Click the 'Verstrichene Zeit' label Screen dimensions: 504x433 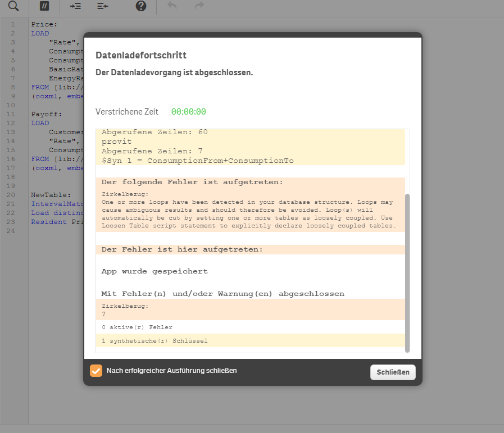point(127,111)
